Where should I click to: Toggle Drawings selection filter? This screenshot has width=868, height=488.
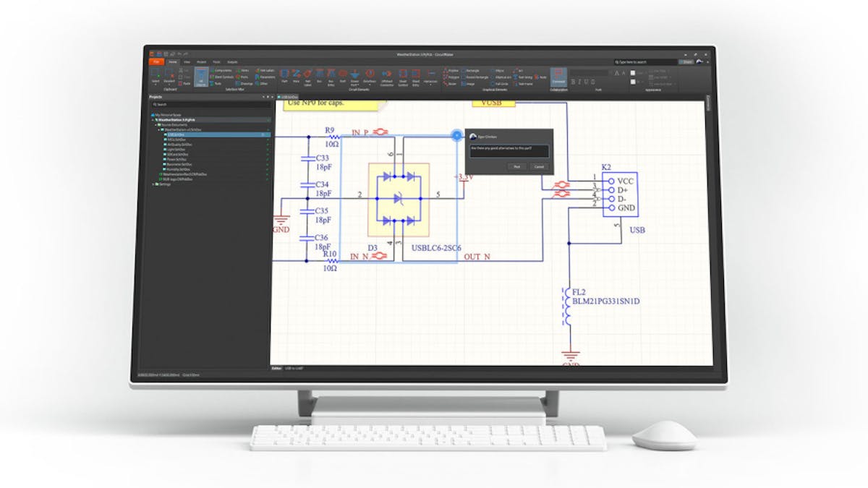click(x=244, y=84)
